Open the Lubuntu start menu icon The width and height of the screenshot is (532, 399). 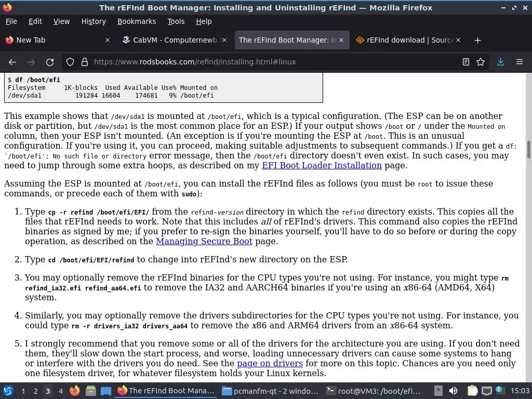click(x=8, y=391)
